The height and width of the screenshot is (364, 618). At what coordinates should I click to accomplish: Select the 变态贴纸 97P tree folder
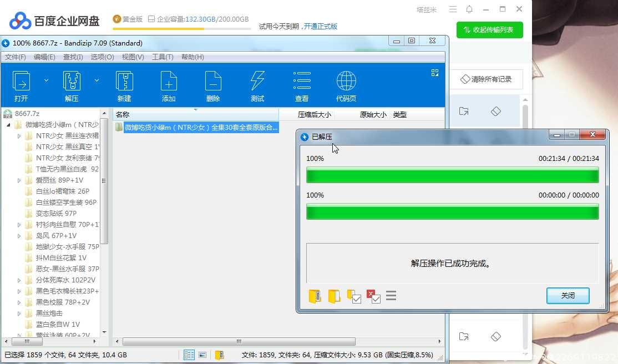click(57, 214)
